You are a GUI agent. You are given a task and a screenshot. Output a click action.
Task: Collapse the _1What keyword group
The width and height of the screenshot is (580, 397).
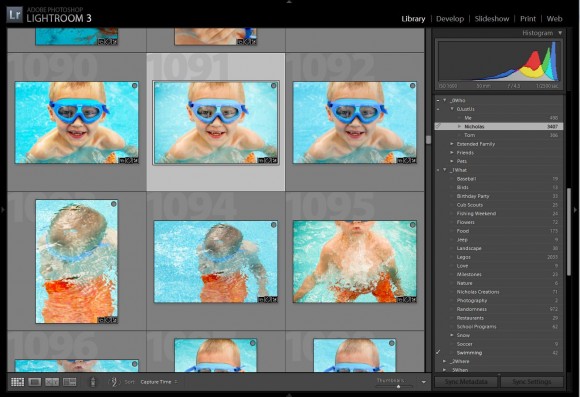coord(445,170)
